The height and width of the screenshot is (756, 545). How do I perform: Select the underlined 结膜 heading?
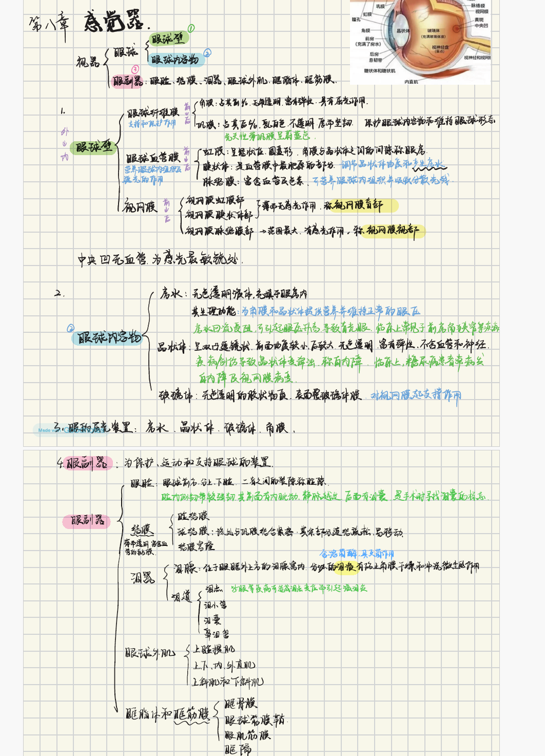pyautogui.click(x=142, y=530)
